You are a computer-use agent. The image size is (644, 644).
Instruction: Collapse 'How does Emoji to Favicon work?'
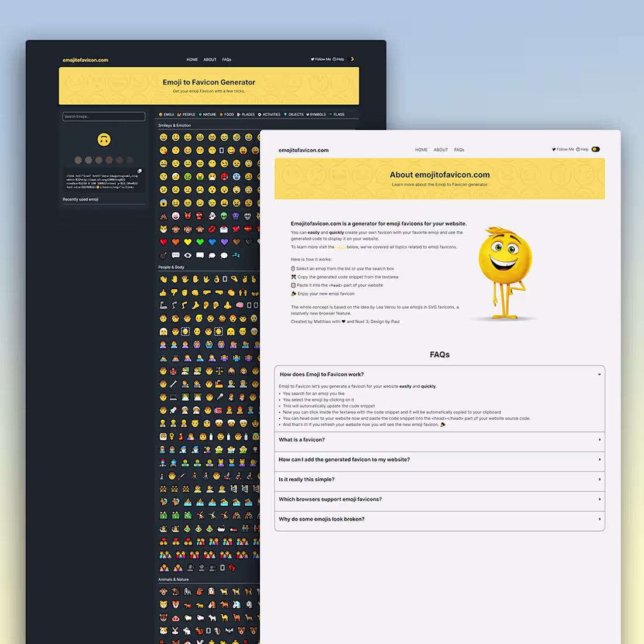click(440, 374)
